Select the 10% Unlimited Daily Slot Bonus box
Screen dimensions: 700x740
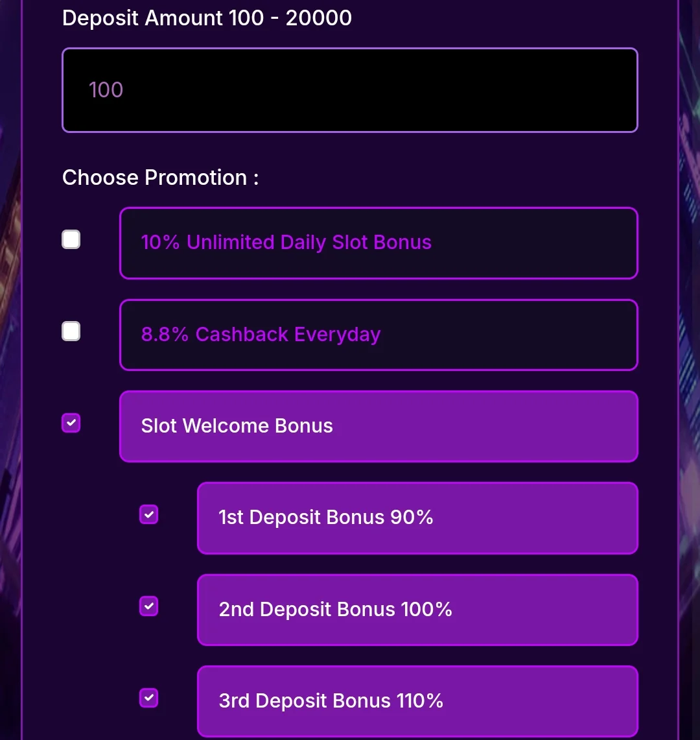379,243
